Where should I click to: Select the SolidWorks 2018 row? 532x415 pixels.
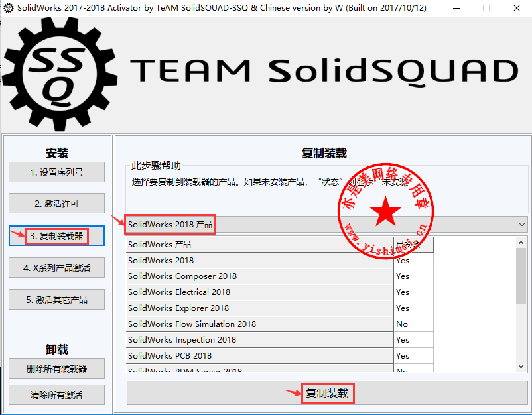(259, 260)
